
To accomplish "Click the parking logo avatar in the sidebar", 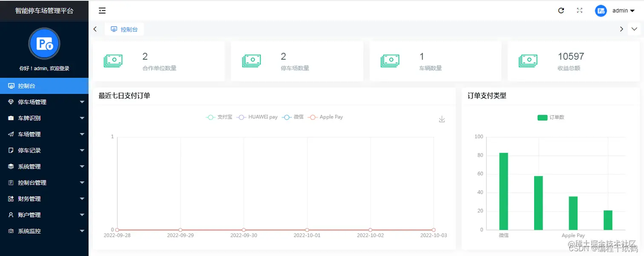I will click(44, 44).
